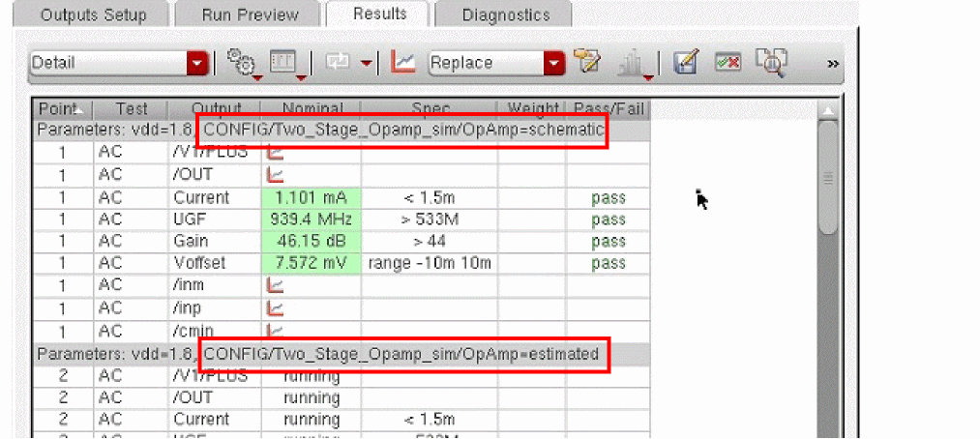This screenshot has width=980, height=439.
Task: Expand the toolbar overflow chevron
Action: pyautogui.click(x=833, y=64)
